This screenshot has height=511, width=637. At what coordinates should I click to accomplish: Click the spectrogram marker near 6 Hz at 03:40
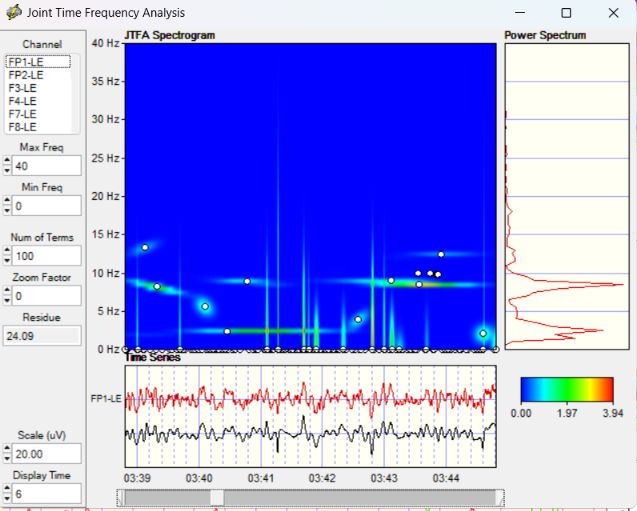click(205, 306)
